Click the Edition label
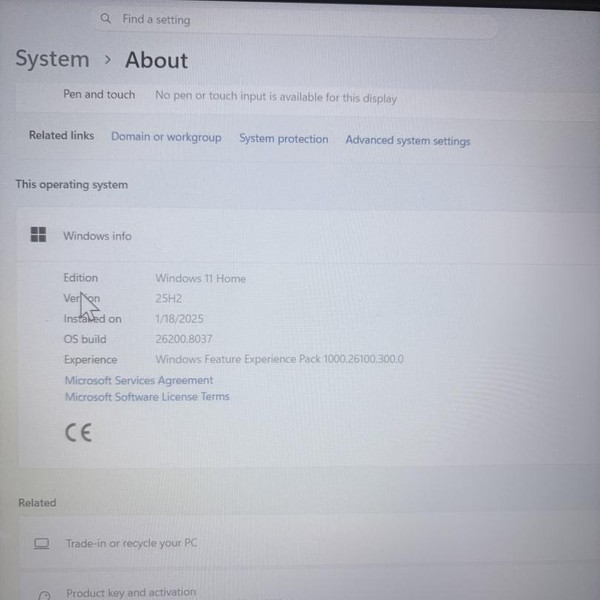Screen dimensions: 600x600 click(81, 278)
